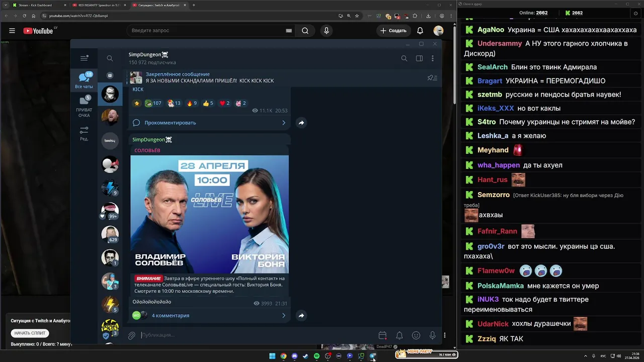Switch to Stream - Kick Dashboard tab

pos(38,5)
